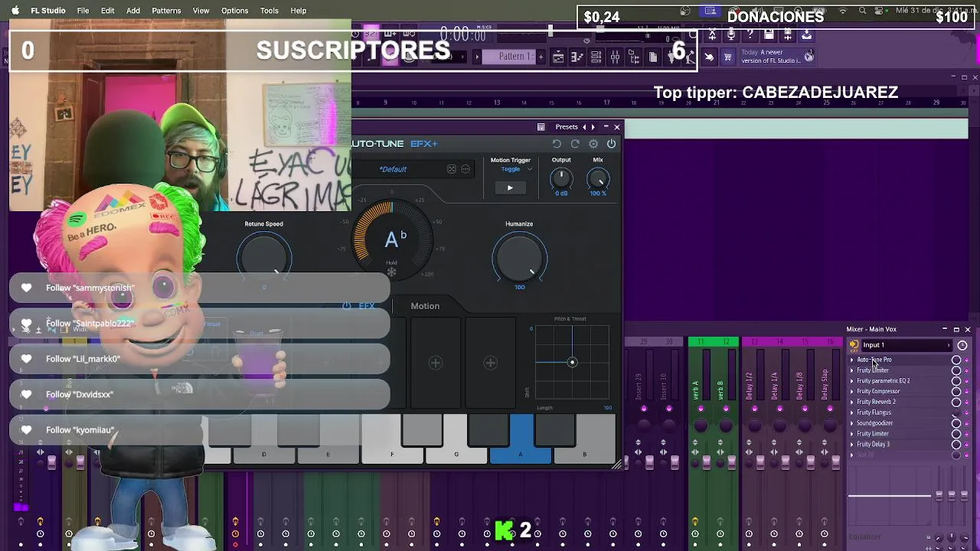Open the View menu
This screenshot has width=980, height=551.
click(x=201, y=11)
